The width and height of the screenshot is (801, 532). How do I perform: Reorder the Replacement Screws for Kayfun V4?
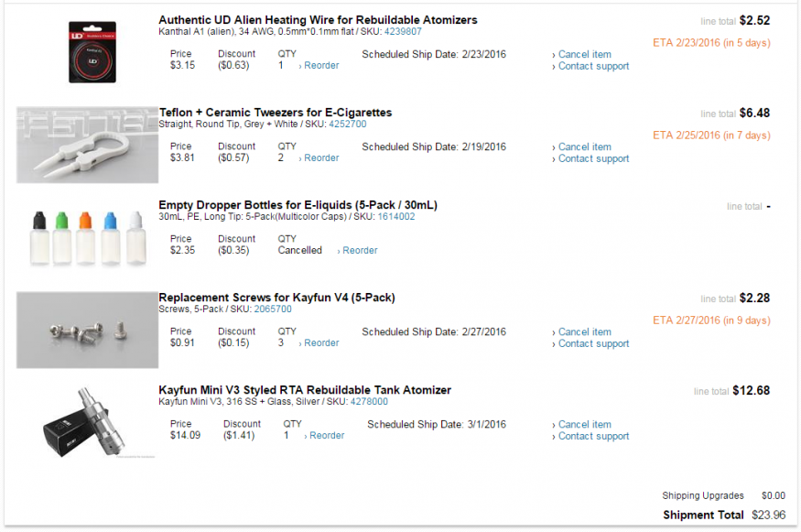(x=321, y=342)
